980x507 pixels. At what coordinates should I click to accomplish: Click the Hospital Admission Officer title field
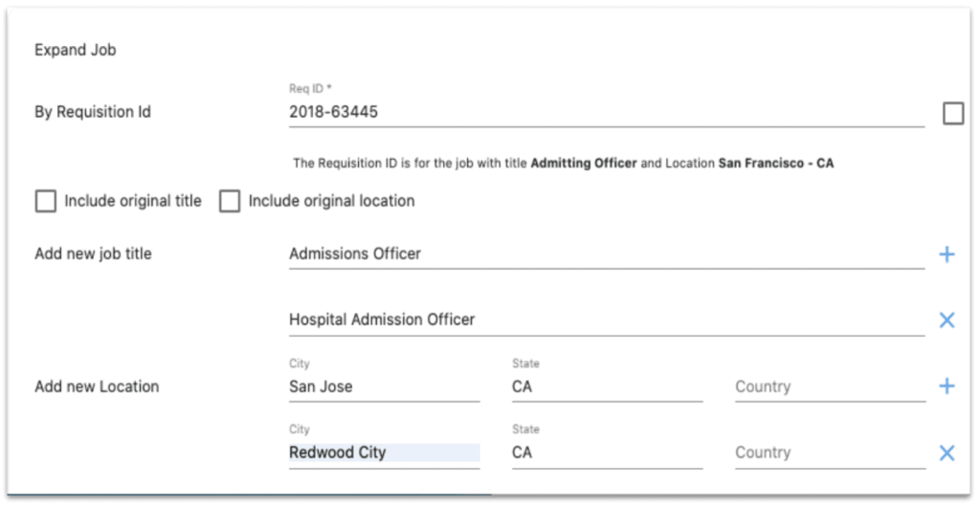(606, 320)
